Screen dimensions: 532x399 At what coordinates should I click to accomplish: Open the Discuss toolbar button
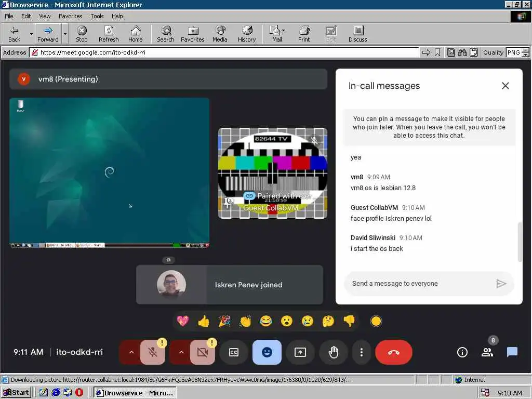click(357, 34)
